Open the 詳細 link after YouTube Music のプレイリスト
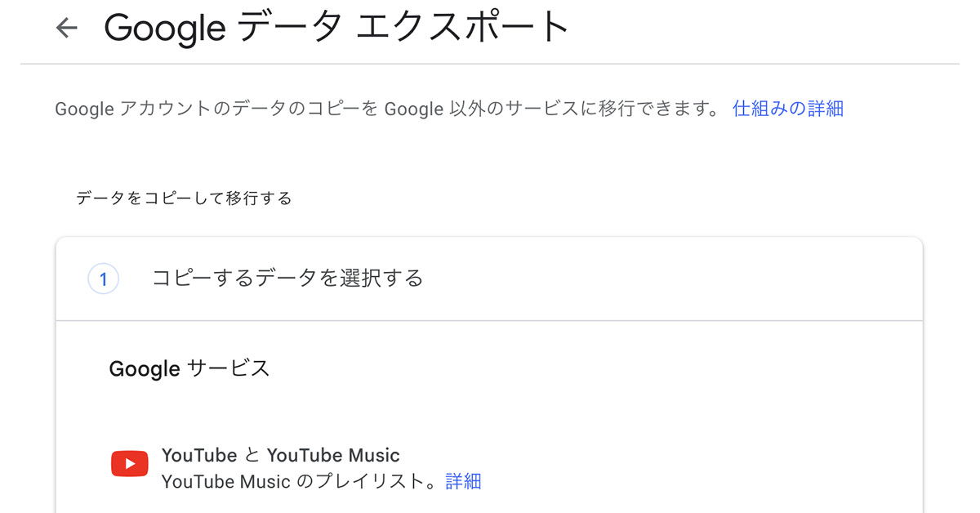 pos(463,481)
